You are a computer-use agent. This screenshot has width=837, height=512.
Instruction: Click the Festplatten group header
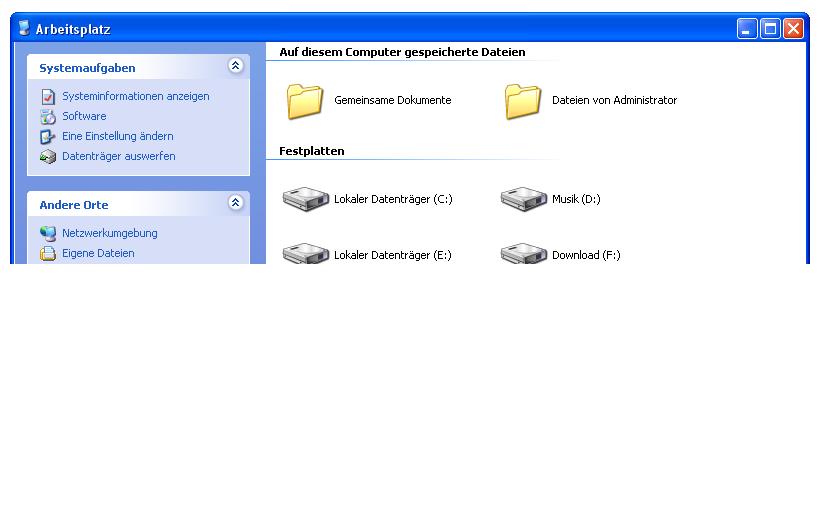312,151
